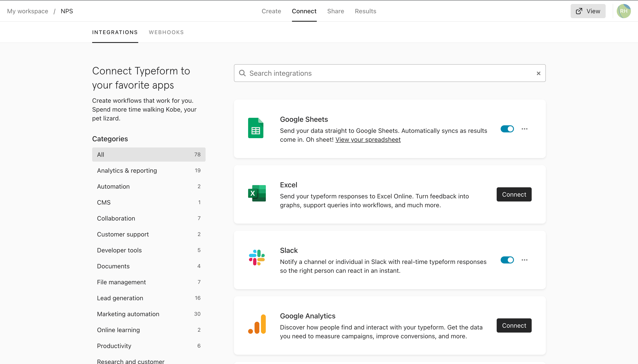The height and width of the screenshot is (364, 638).
Task: Click the Google Analytics title
Action: (307, 316)
